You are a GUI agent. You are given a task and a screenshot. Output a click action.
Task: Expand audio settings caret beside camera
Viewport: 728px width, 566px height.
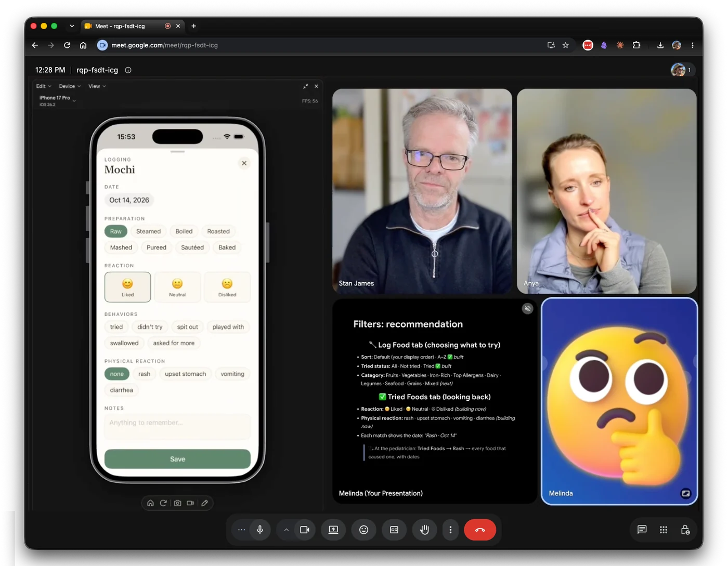coord(286,530)
